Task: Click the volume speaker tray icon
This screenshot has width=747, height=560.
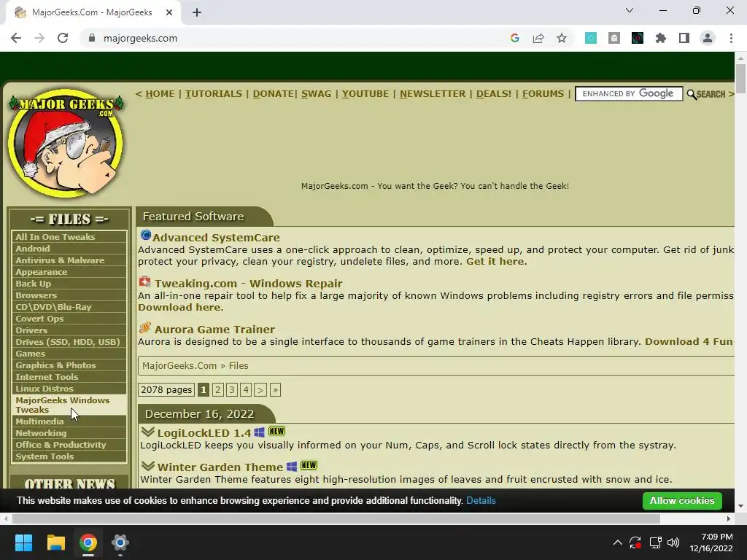Action: [673, 542]
